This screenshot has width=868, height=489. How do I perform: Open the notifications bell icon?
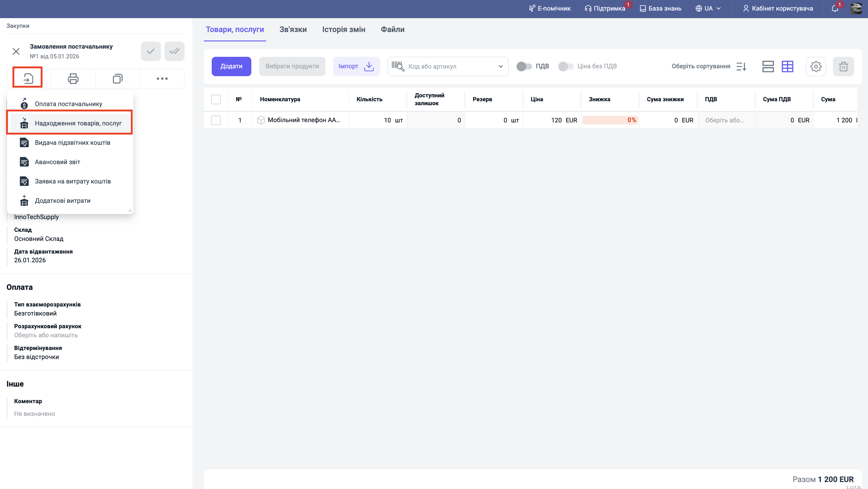pyautogui.click(x=835, y=8)
